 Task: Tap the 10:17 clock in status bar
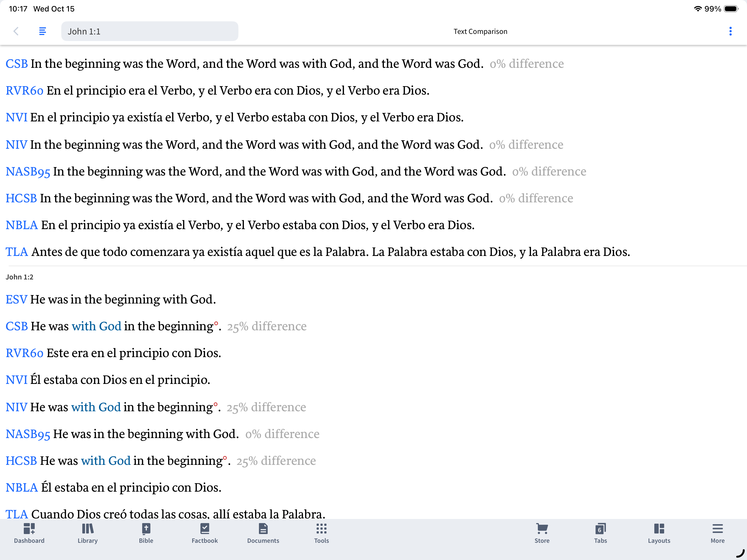click(18, 9)
